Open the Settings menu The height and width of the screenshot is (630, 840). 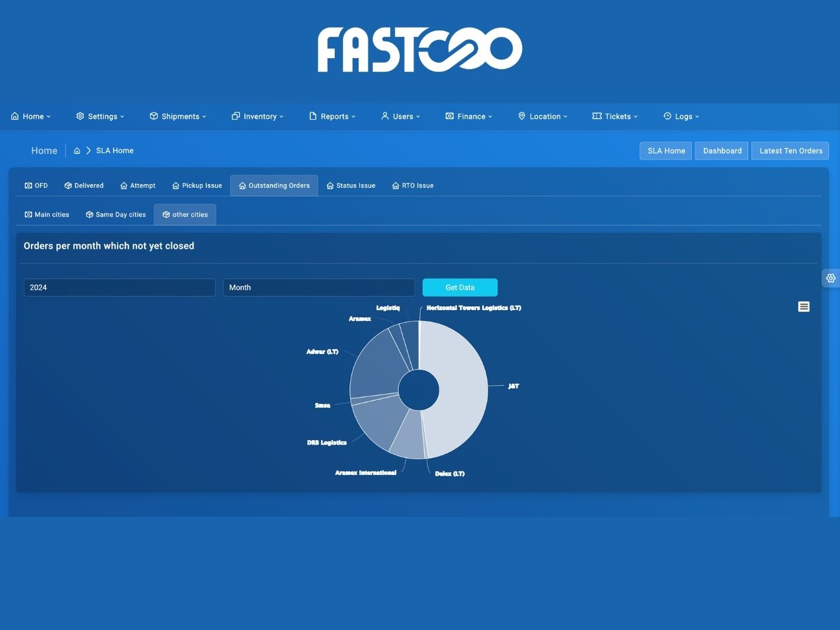coord(100,116)
